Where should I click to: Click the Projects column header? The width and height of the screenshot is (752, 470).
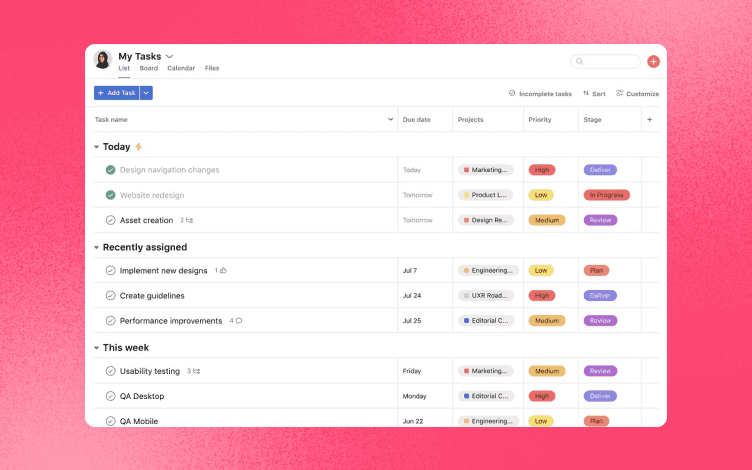click(470, 119)
